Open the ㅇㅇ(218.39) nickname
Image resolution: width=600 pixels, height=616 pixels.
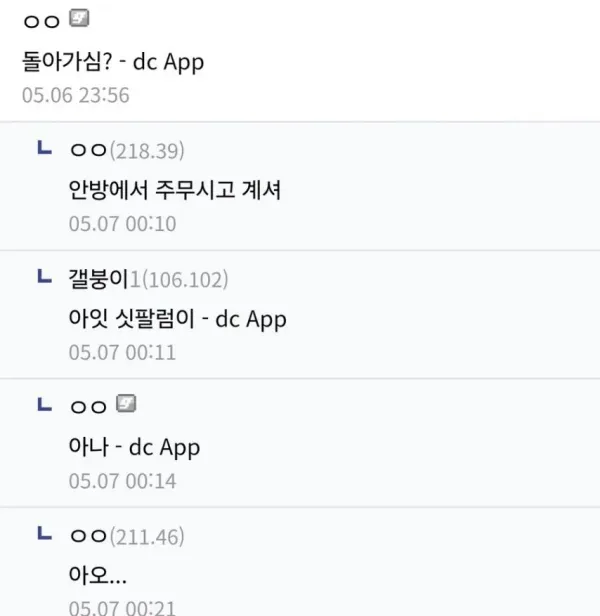pos(127,150)
